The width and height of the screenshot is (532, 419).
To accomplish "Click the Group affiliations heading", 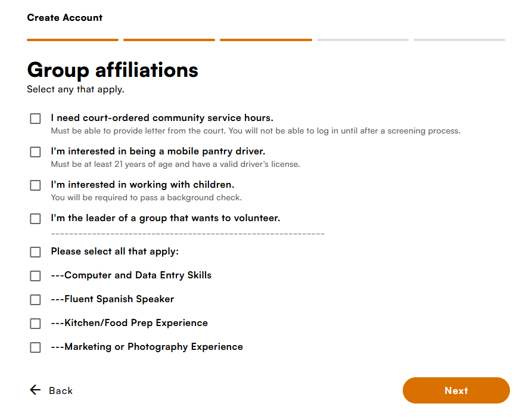I will pyautogui.click(x=113, y=70).
